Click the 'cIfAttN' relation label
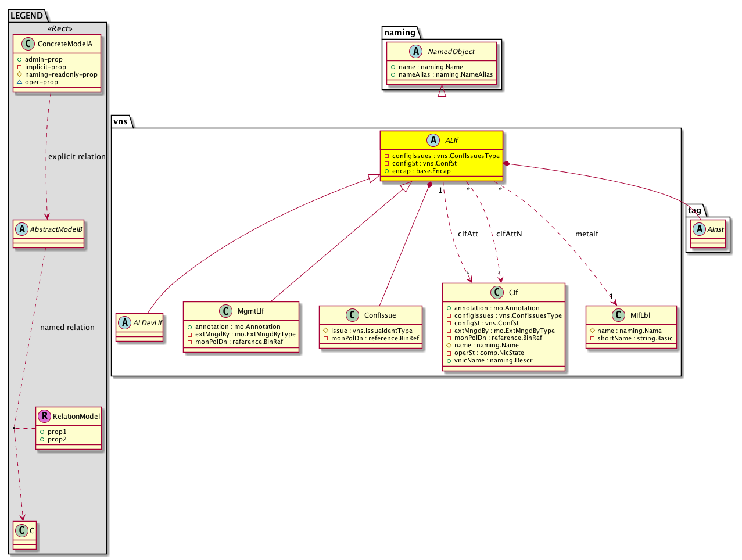The image size is (742, 560). click(x=509, y=234)
